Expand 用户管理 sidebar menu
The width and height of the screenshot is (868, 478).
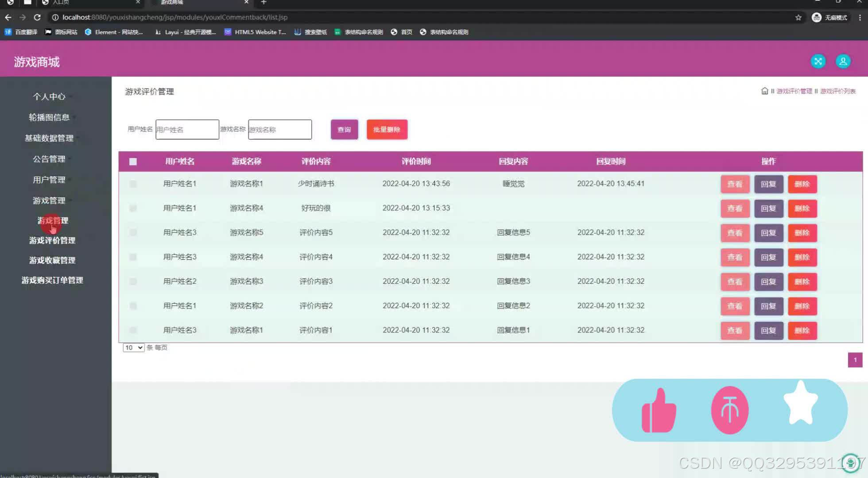[49, 180]
